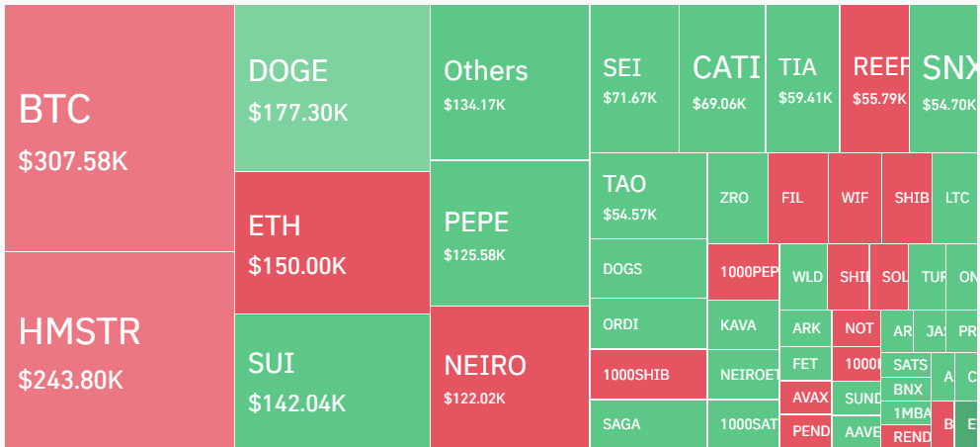Select the green DOGS tile

[x=648, y=269]
